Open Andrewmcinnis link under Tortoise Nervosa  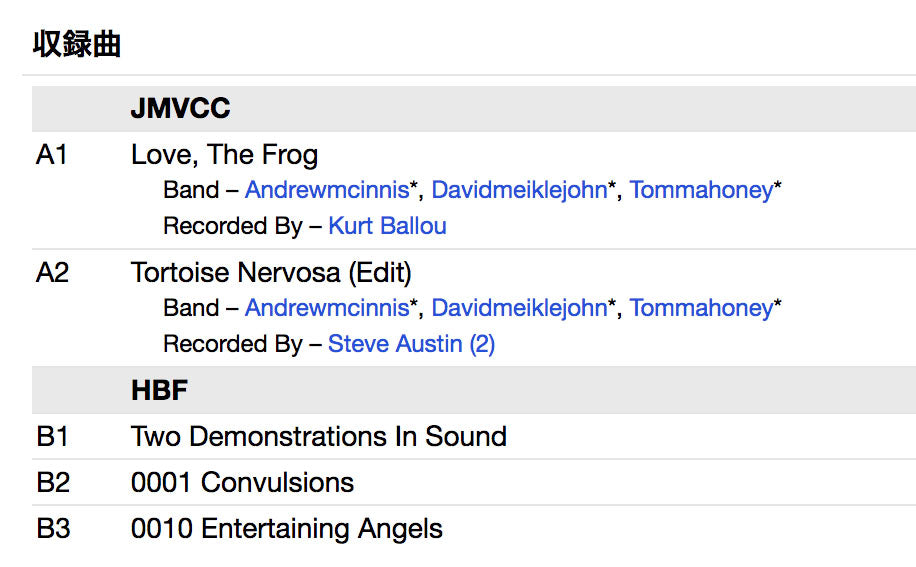click(326, 308)
